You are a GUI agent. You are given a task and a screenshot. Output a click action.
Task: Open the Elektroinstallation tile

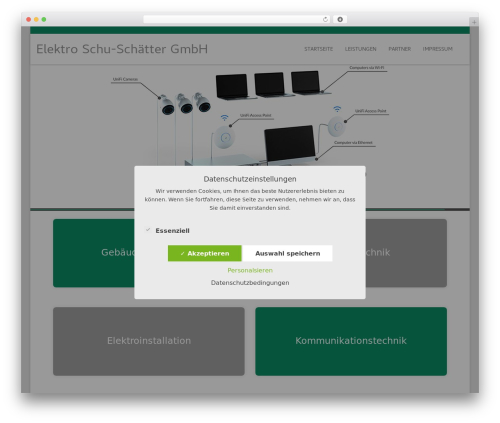149,341
